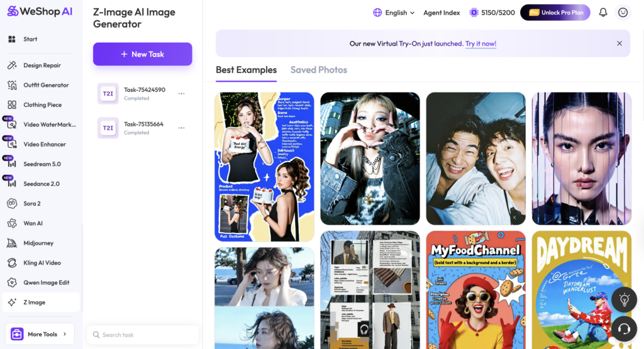This screenshot has width=644, height=349.
Task: Select the Design Repair icon
Action: coord(12,65)
